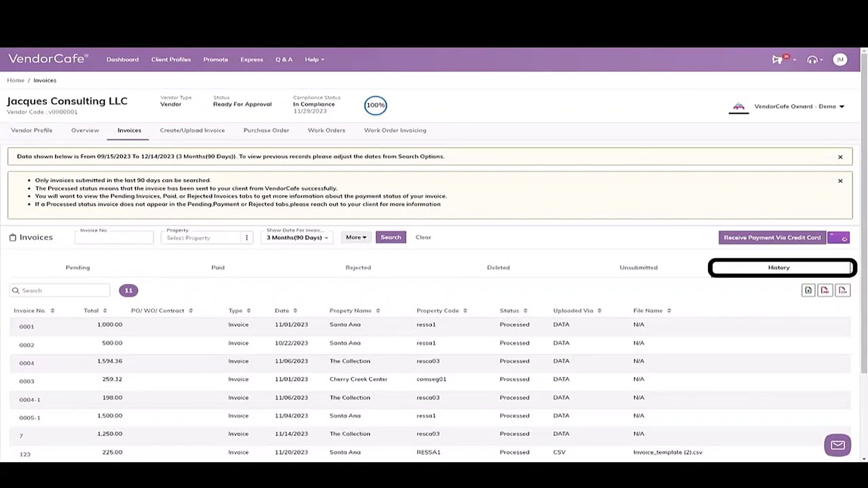Click the Clear filters link

tap(423, 237)
